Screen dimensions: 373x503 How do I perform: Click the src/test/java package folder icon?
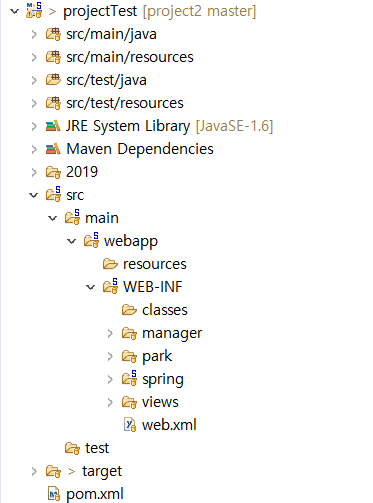pos(53,80)
